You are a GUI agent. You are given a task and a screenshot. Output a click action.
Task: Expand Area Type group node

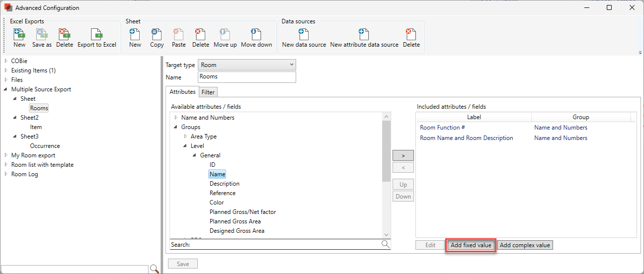pos(186,137)
